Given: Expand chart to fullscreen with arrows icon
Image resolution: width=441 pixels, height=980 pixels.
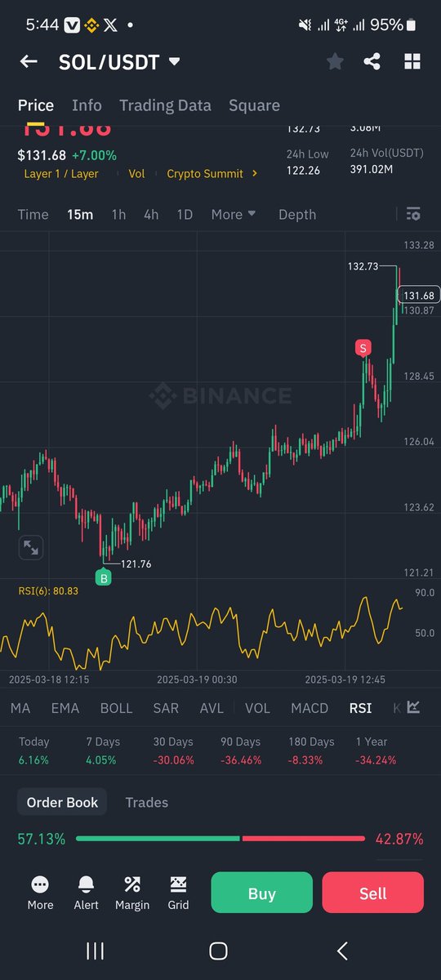Looking at the screenshot, I should coord(31,548).
